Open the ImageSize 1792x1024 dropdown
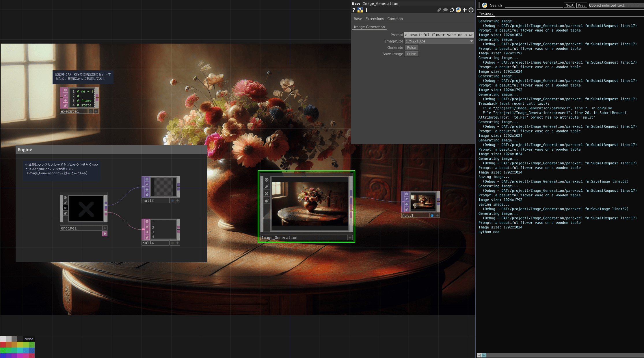644x358 pixels. 439,41
